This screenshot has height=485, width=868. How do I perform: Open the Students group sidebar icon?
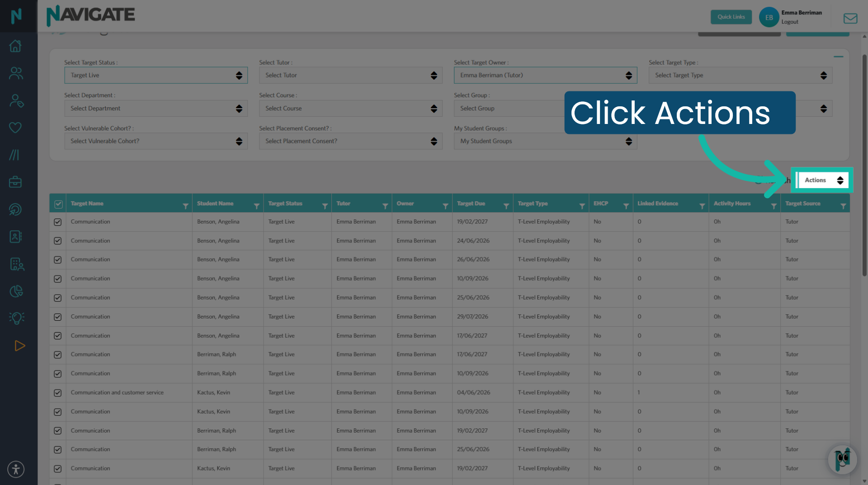(16, 73)
